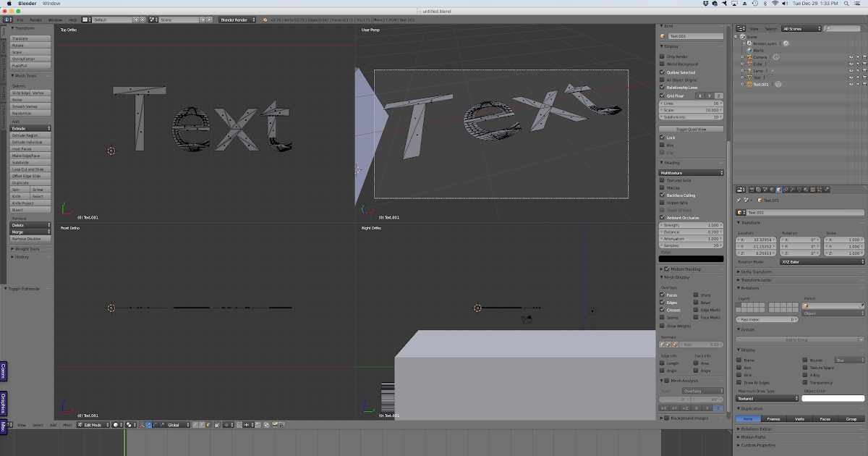The height and width of the screenshot is (456, 868).
Task: Click the Loop Cut and Slide button
Action: tap(30, 169)
